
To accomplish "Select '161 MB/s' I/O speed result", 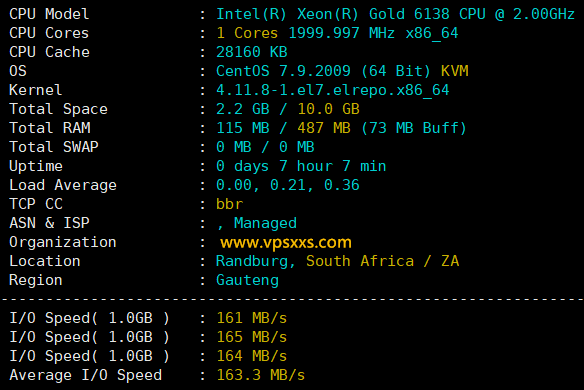I will 252,318.
